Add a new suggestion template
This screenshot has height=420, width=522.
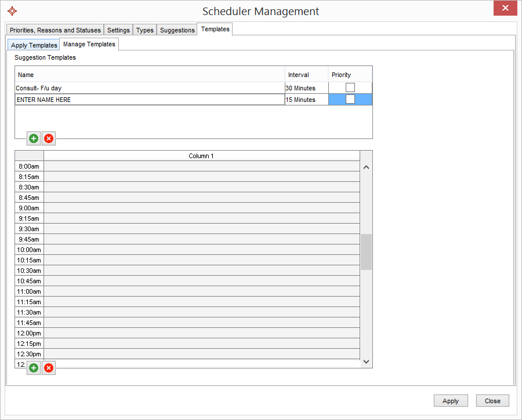pyautogui.click(x=33, y=138)
